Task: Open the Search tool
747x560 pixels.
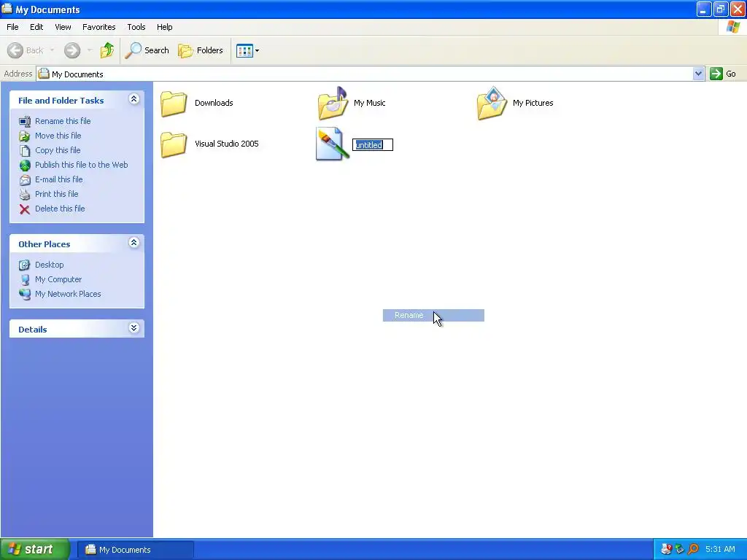Action: click(147, 50)
